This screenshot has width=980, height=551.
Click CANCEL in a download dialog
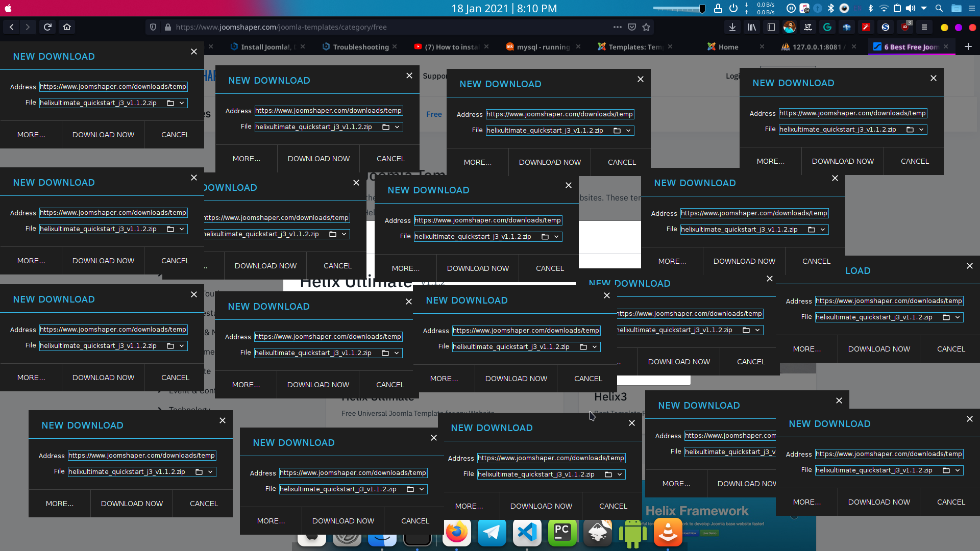pyautogui.click(x=175, y=134)
